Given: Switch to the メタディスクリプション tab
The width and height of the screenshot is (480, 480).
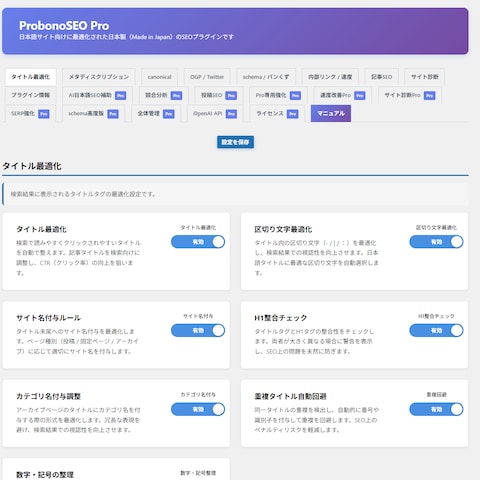Looking at the screenshot, I should (x=99, y=77).
